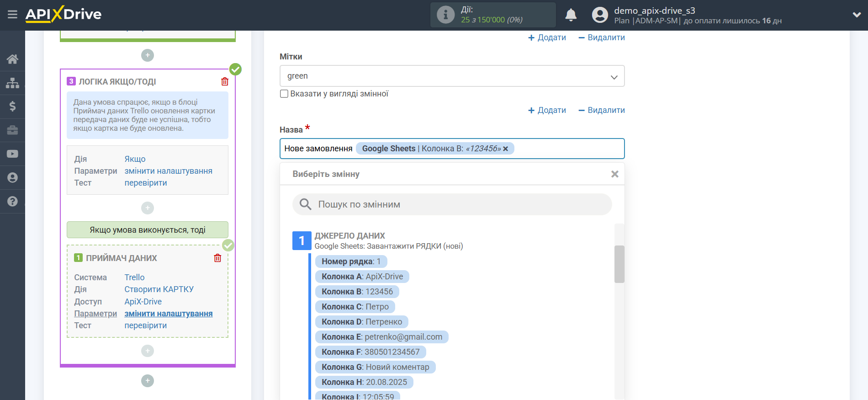The height and width of the screenshot is (400, 868).
Task: Click перевірити in logic block
Action: [x=145, y=183]
